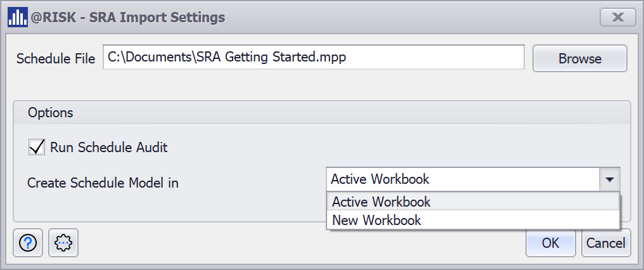Click the Options group header

pos(50,113)
